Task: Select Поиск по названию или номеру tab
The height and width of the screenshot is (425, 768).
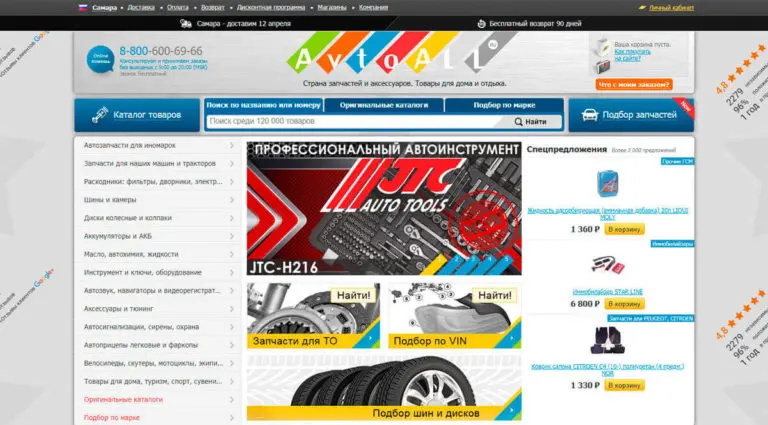Action: tap(263, 105)
